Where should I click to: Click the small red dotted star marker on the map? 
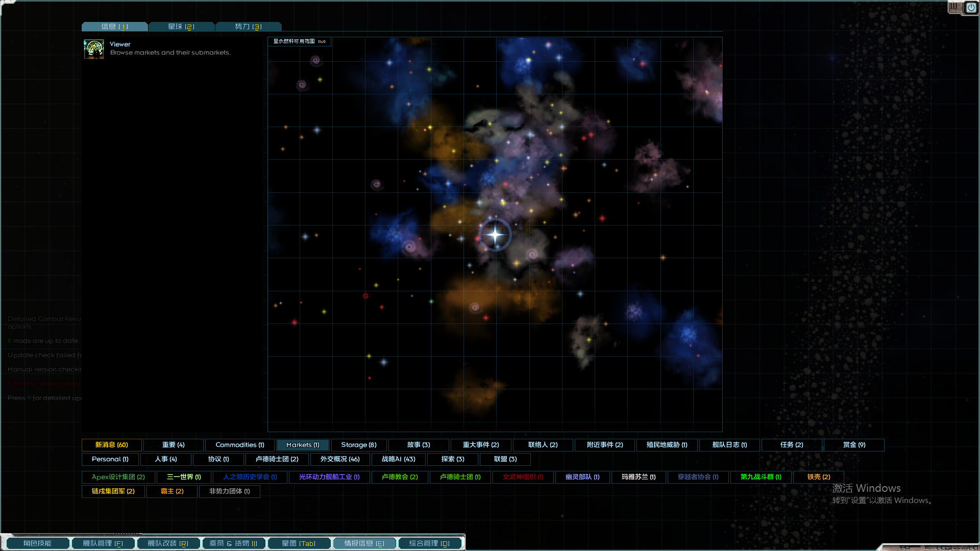click(x=365, y=296)
